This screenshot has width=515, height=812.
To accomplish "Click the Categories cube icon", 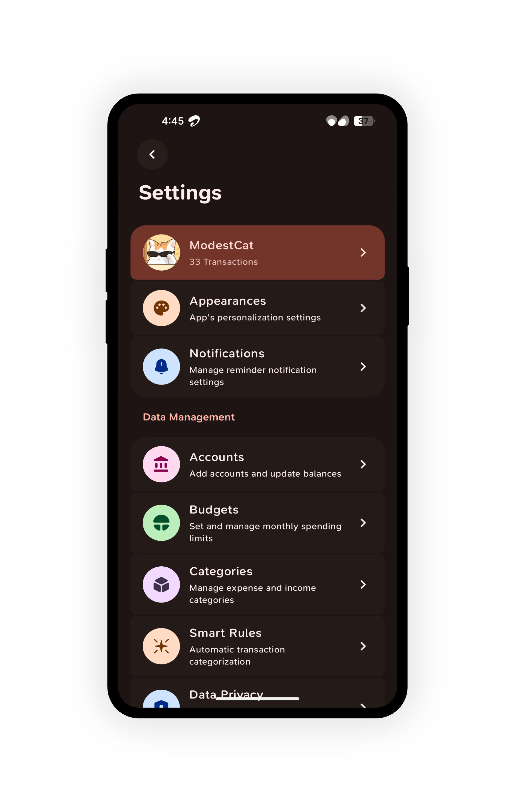I will coord(161,584).
